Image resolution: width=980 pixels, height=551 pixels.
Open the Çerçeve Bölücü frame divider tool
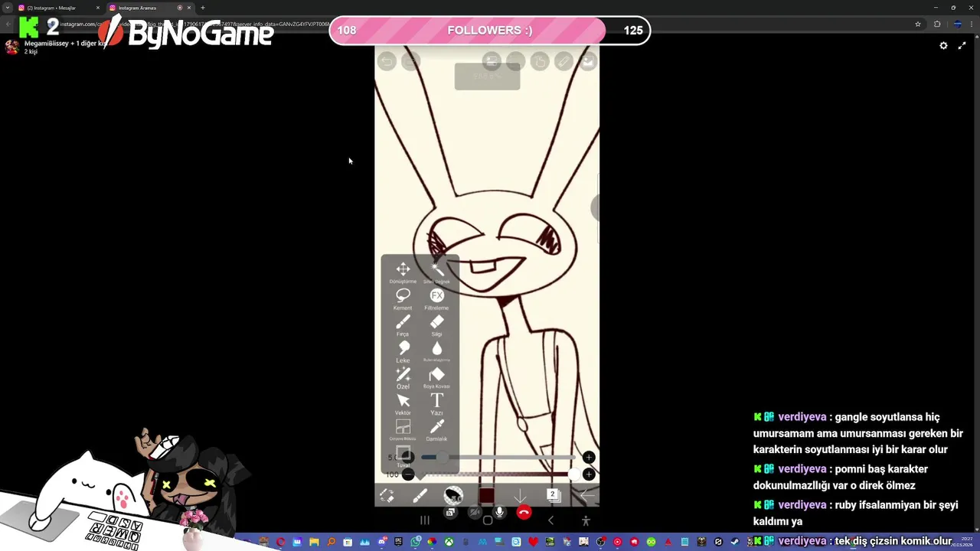403,429
